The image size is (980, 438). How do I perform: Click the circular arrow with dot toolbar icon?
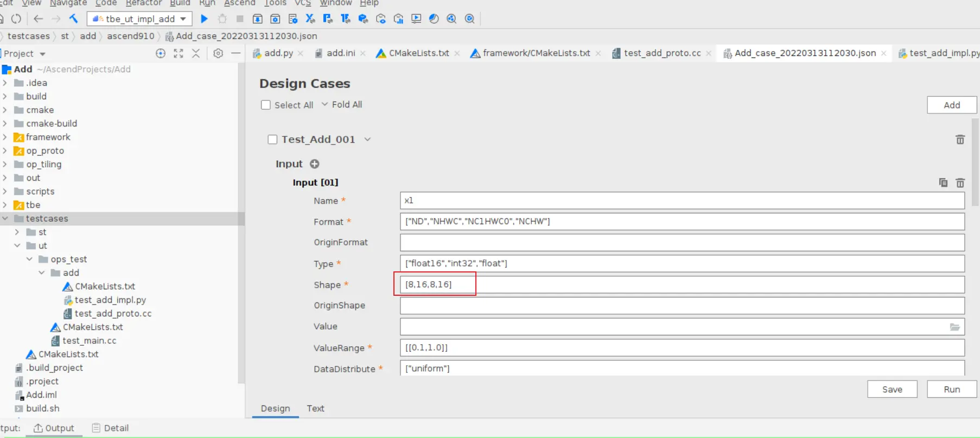pos(381,19)
